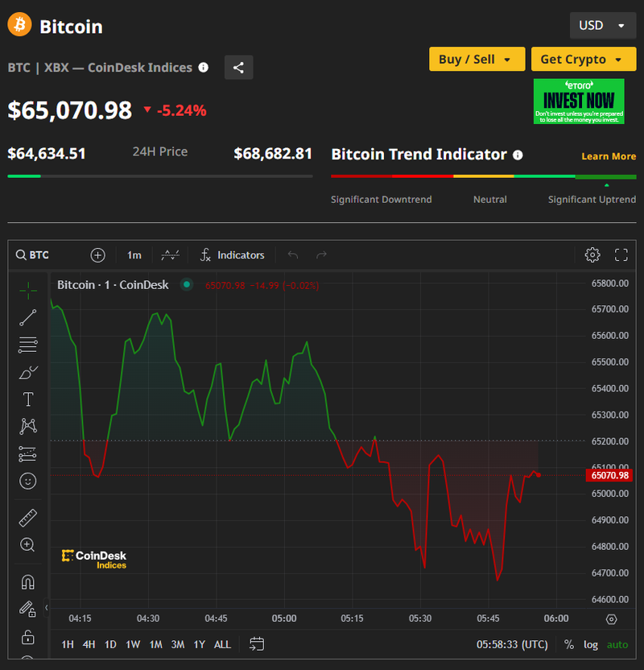Select the trend line drawing tool
The width and height of the screenshot is (644, 670).
[x=27, y=317]
